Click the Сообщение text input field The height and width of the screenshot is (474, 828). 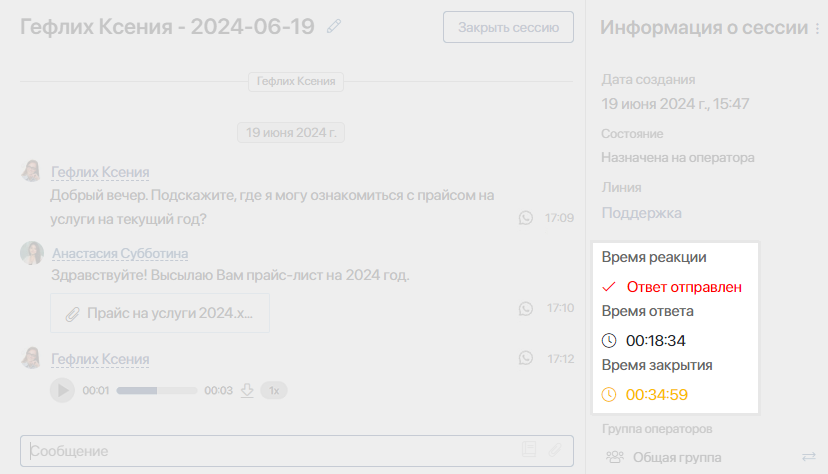click(x=270, y=451)
